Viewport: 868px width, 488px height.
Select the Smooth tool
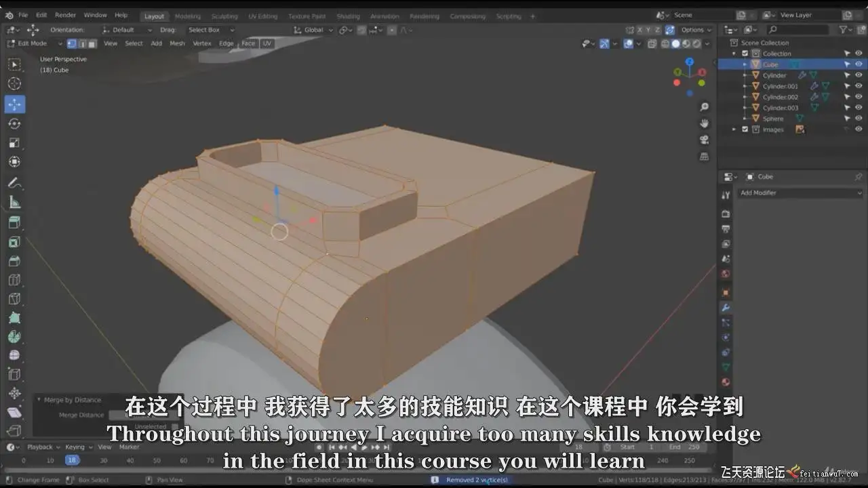click(14, 355)
